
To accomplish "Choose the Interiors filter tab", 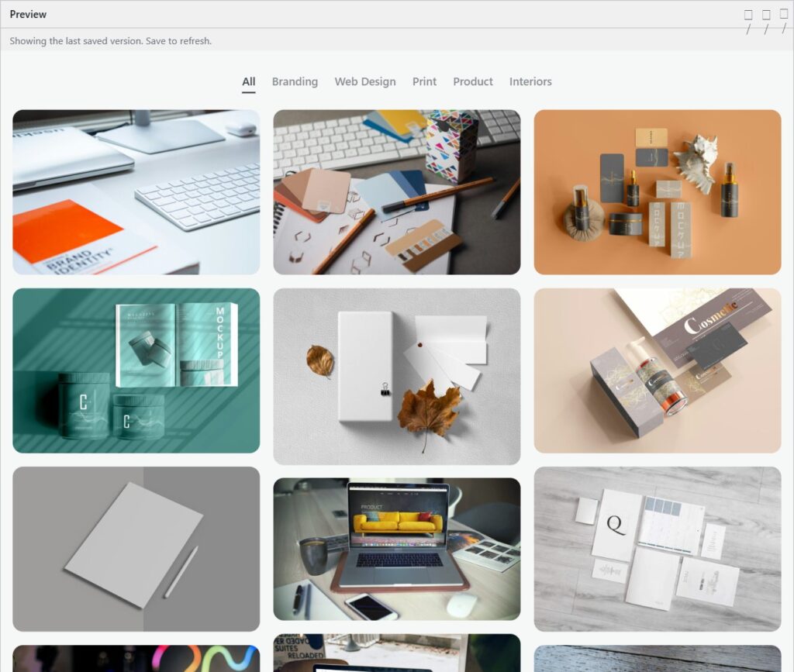I will pos(530,81).
